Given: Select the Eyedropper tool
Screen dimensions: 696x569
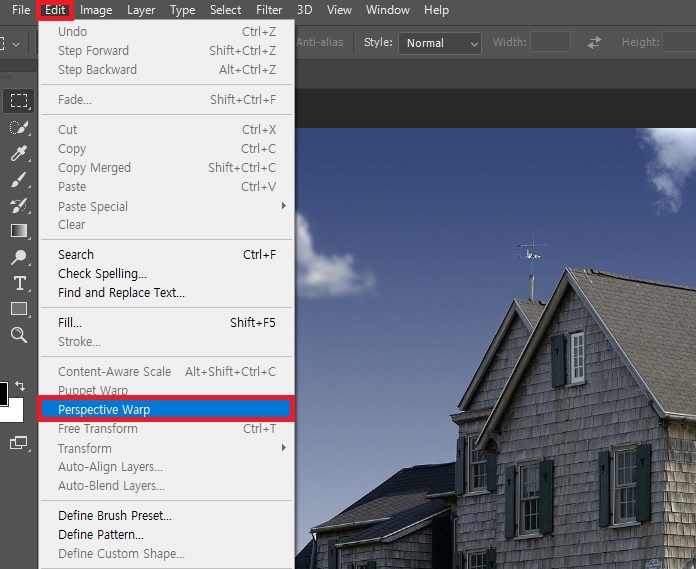Looking at the screenshot, I should pos(19,154).
